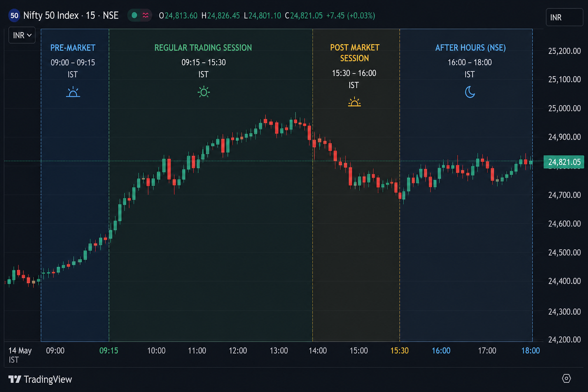Click the blue 16:00 time axis marker

[441, 351]
